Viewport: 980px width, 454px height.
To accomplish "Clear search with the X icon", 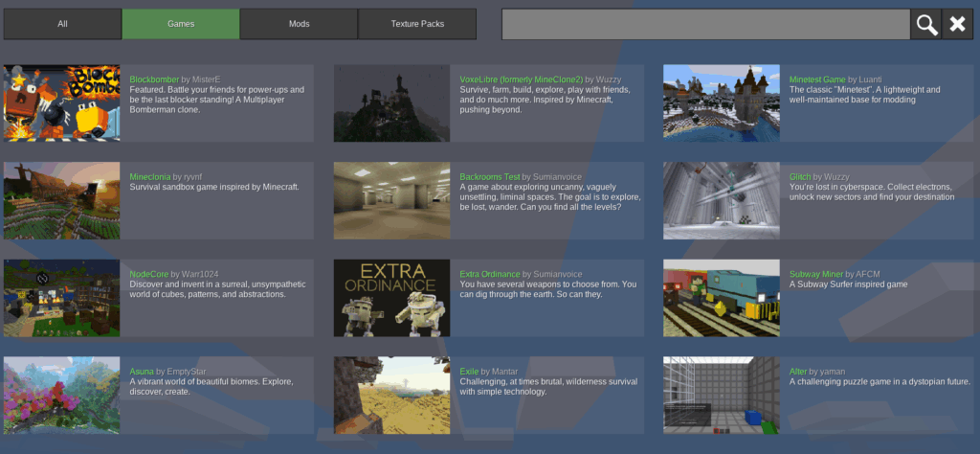I will click(957, 25).
